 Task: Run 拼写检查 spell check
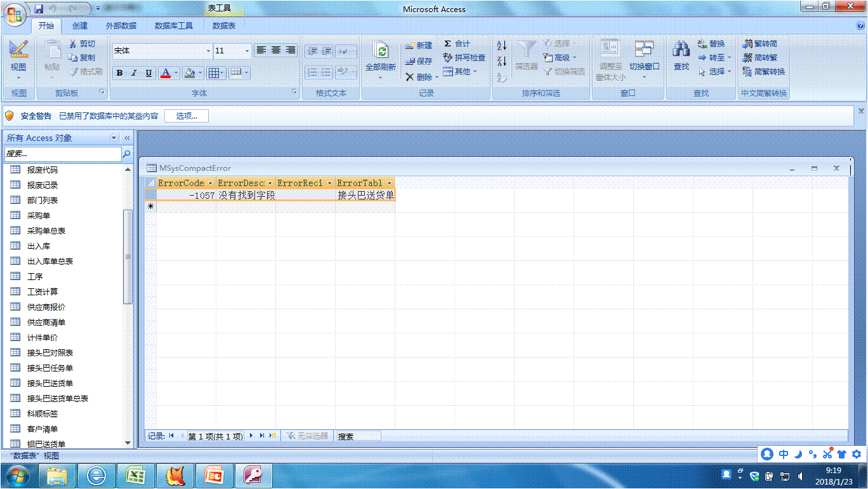(x=464, y=58)
